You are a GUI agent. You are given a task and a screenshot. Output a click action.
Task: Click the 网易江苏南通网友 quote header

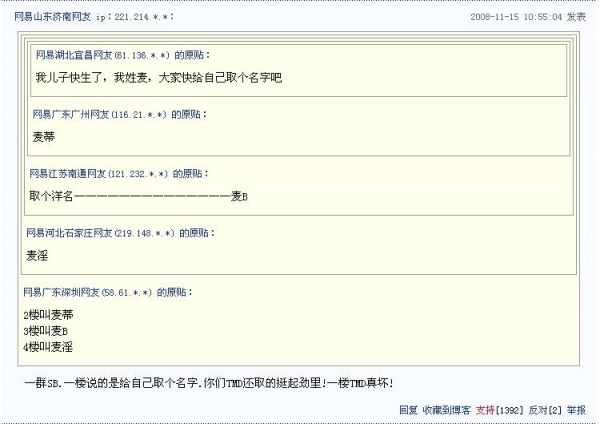coord(68,173)
